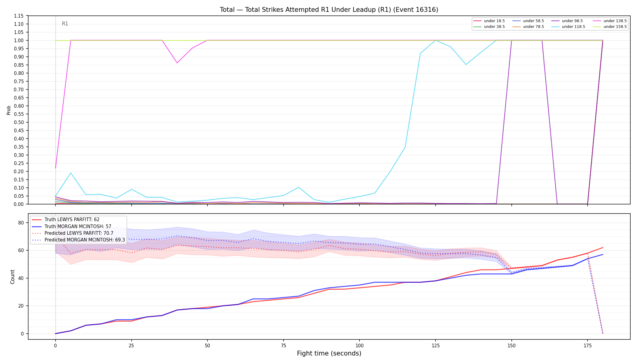Screen dimensions: 637x364
Task: Click the 'Fight time (seconds)' axis label
Action: (329, 353)
